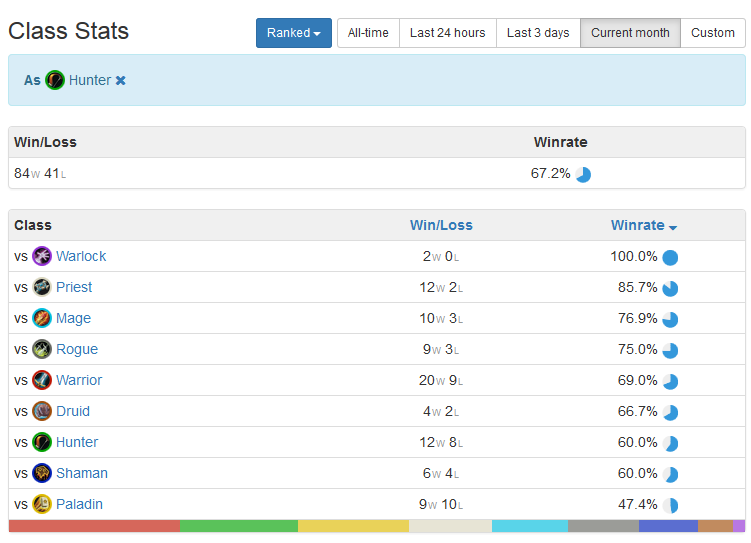The image size is (751, 543).
Task: Click the cyan segment of distribution bar
Action: [530, 526]
